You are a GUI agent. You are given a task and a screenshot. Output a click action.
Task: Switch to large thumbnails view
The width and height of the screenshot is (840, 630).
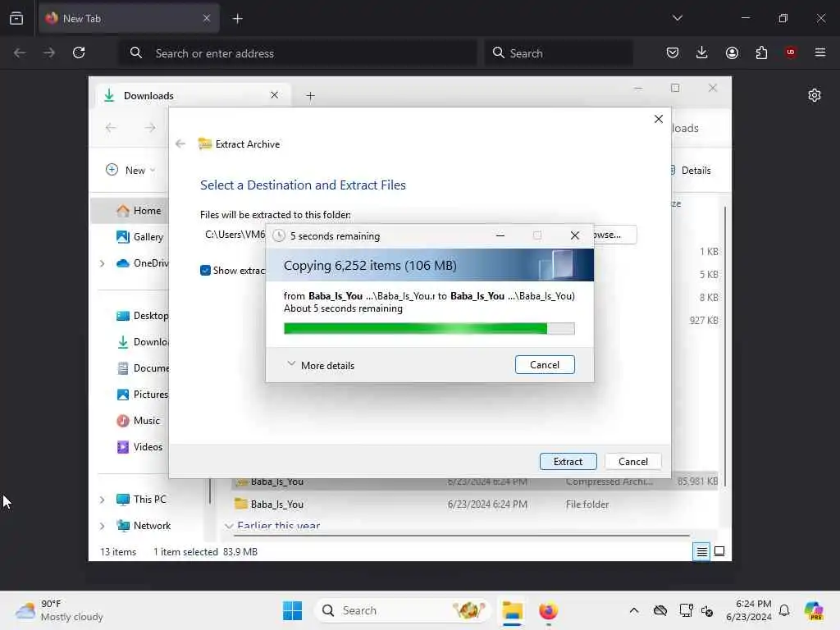[x=719, y=551]
